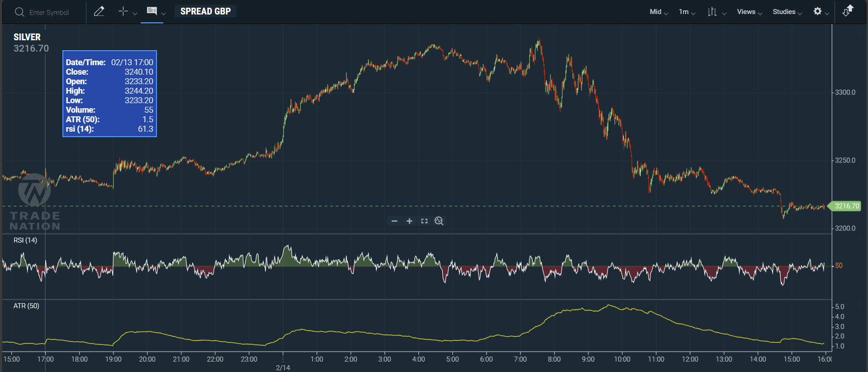
Task: Click the RSI (14) study label
Action: (x=25, y=240)
